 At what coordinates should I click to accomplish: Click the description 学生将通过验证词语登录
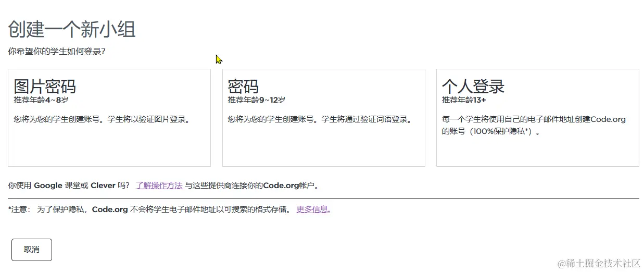tap(368, 119)
